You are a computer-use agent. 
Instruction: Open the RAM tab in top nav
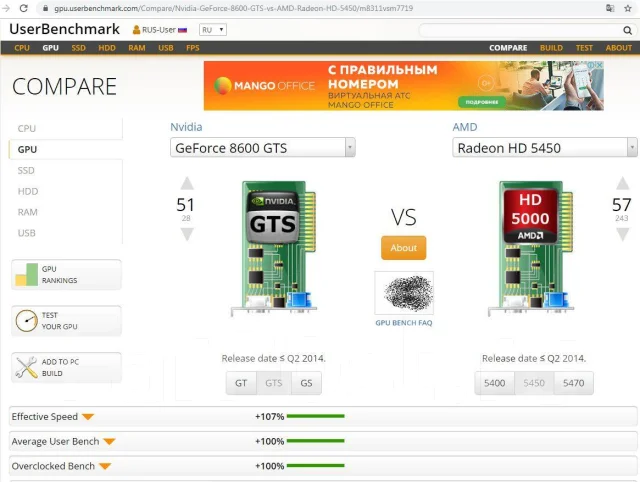[137, 48]
